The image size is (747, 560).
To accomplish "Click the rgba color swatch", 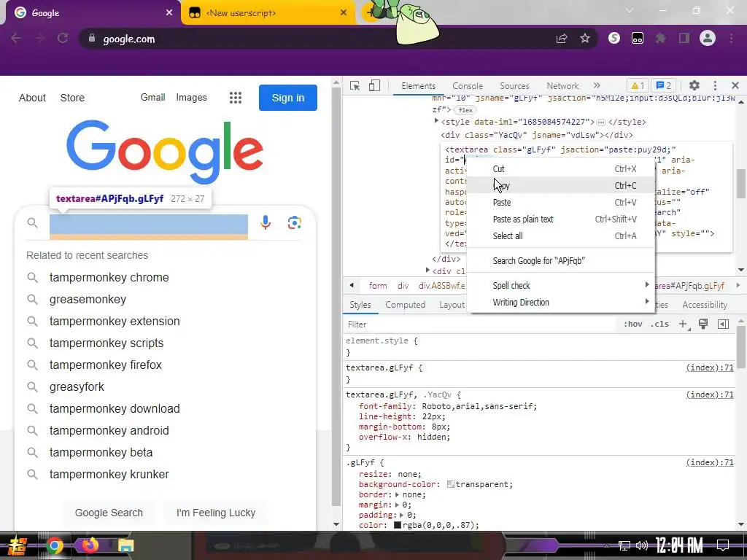I will [398, 525].
